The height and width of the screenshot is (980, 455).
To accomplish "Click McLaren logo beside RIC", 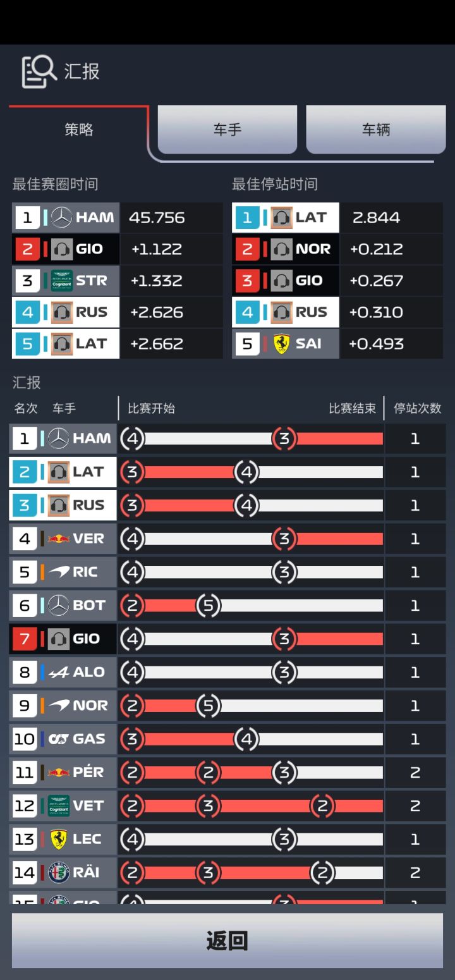I will point(59,572).
